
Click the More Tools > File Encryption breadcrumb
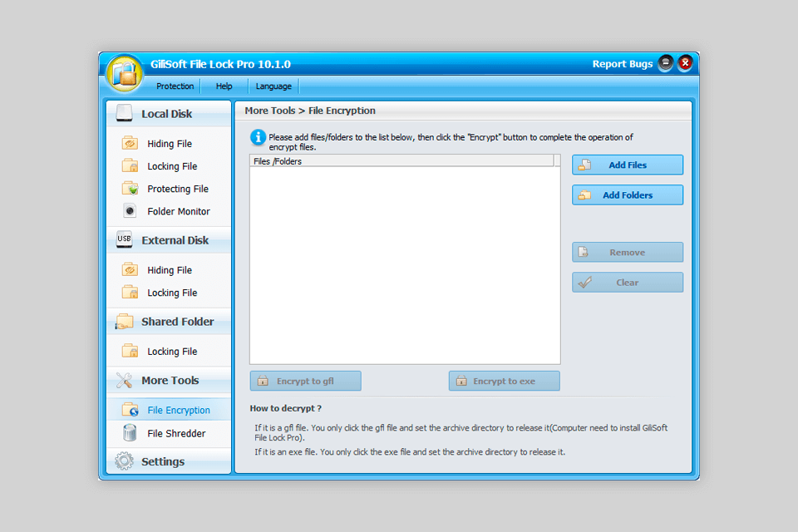point(310,111)
